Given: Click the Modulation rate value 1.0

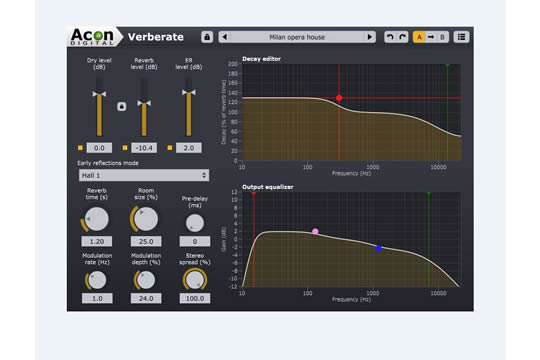Looking at the screenshot, I should [97, 298].
